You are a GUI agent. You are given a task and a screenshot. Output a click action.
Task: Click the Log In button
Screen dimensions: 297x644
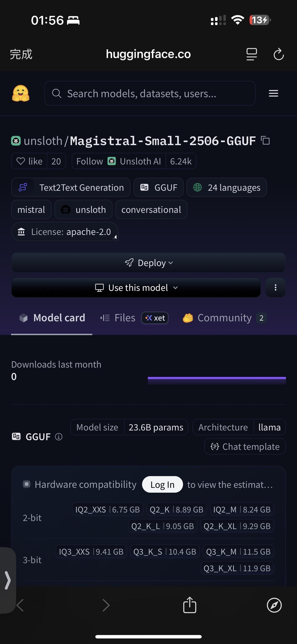(162, 485)
